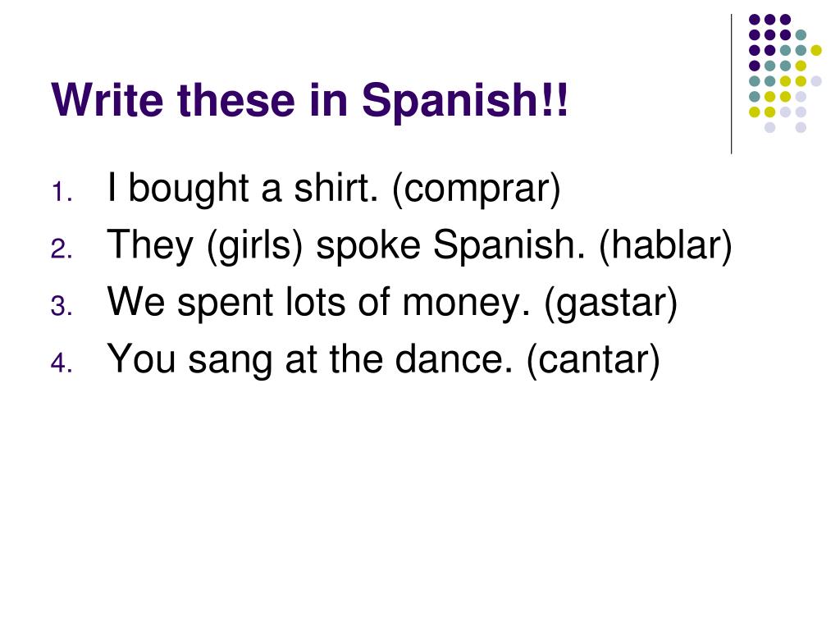The width and height of the screenshot is (840, 630).
Task: Select the word "(cantar)" in sentence four
Action: pyautogui.click(x=593, y=360)
